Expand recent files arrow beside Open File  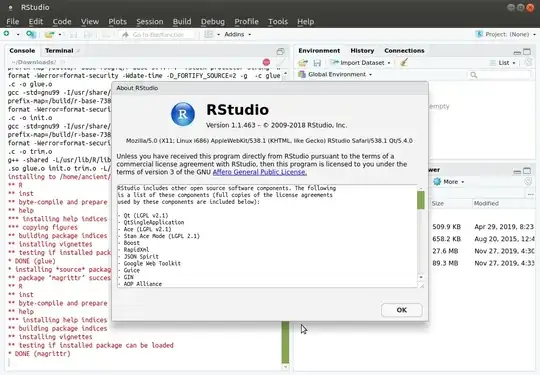pyautogui.click(x=60, y=34)
